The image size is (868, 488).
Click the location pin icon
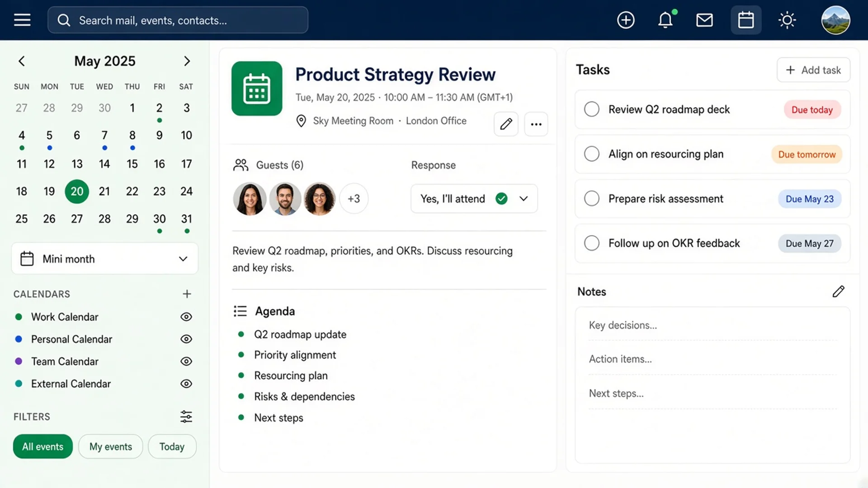[301, 121]
